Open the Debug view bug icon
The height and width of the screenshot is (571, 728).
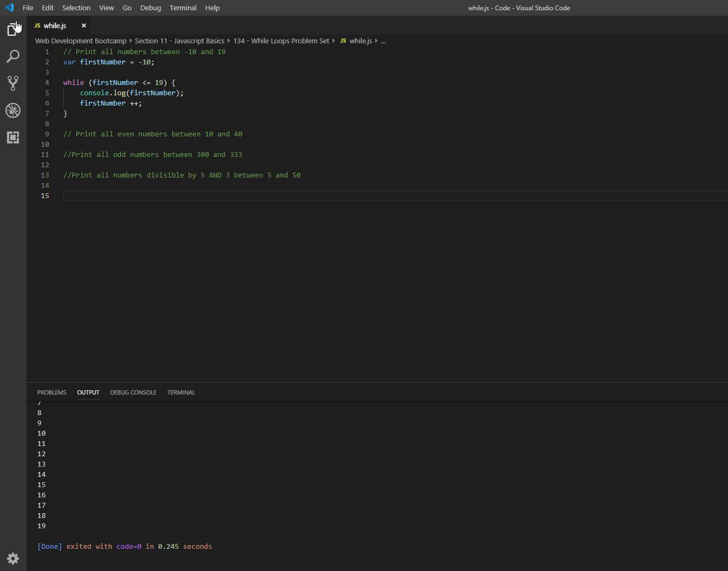coord(13,110)
